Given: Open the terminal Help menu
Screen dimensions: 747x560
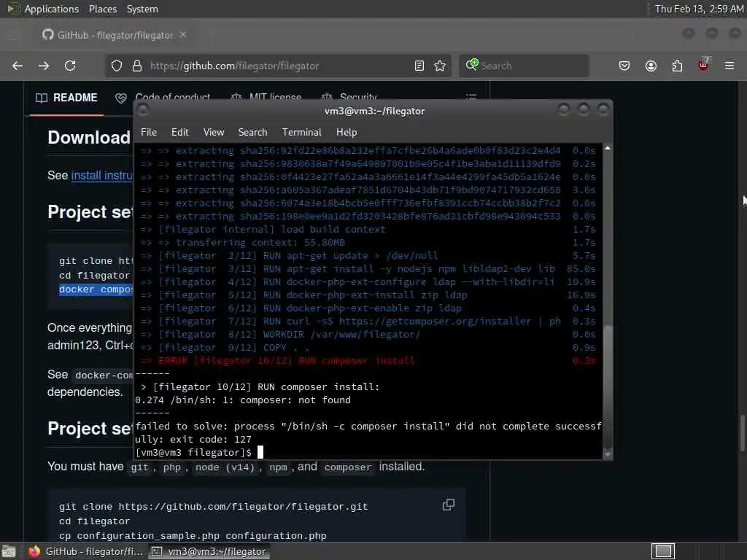Looking at the screenshot, I should [347, 133].
